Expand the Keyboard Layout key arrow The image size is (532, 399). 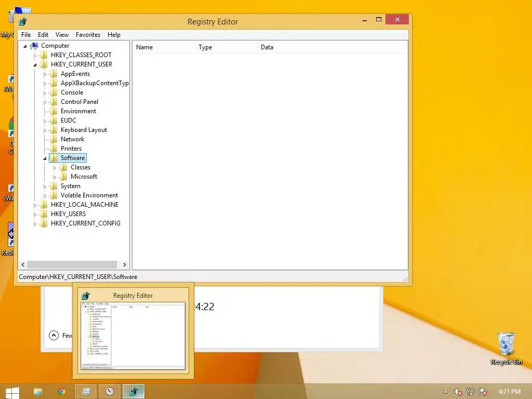(45, 130)
